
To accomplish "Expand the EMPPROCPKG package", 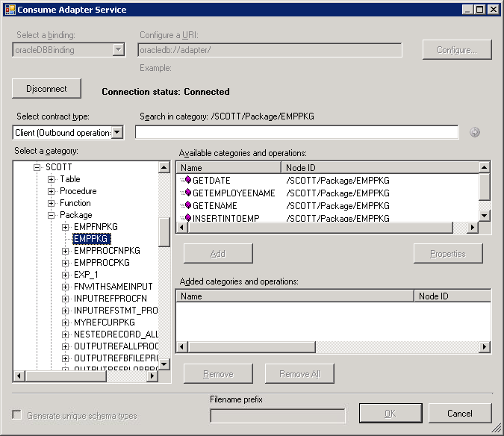I will (x=65, y=263).
